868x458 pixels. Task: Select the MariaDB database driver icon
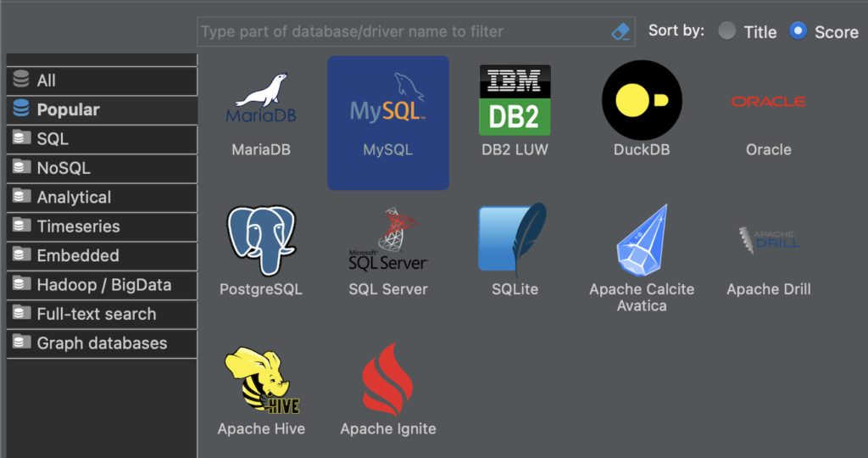[x=261, y=102]
